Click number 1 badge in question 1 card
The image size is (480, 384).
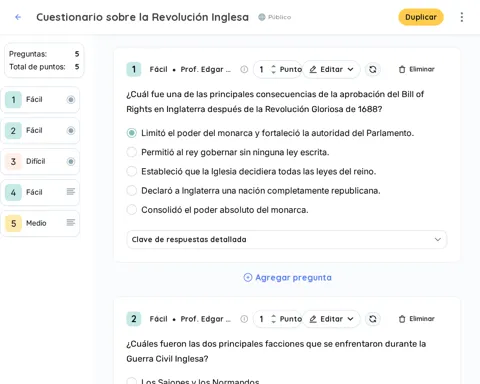[x=134, y=69]
